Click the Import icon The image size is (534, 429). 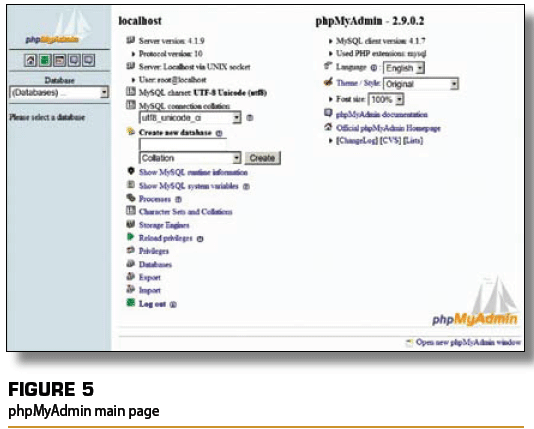coord(130,289)
